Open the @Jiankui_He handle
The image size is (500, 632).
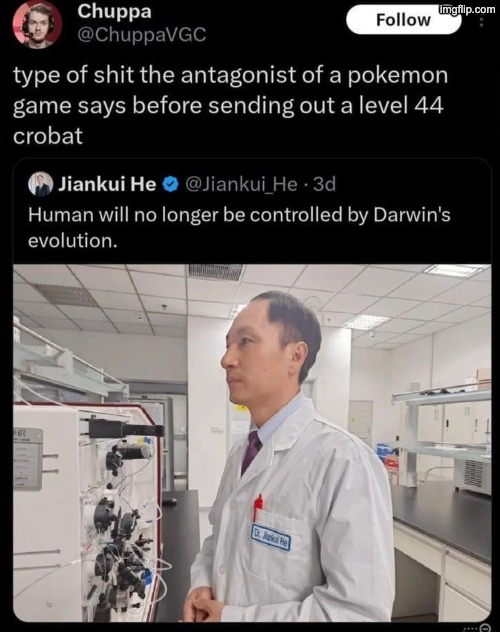[x=241, y=184]
